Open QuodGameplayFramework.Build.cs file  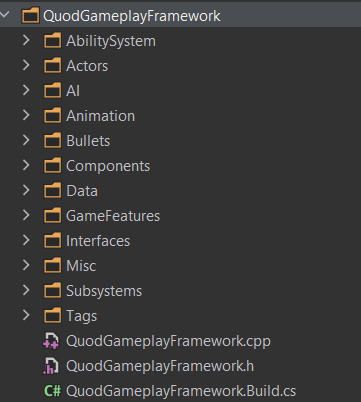click(181, 391)
